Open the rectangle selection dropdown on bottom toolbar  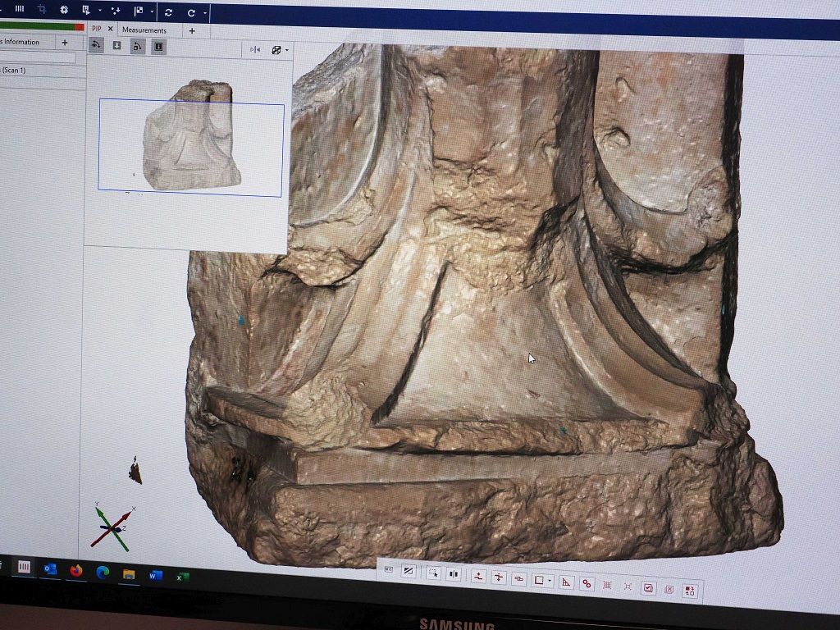[550, 581]
